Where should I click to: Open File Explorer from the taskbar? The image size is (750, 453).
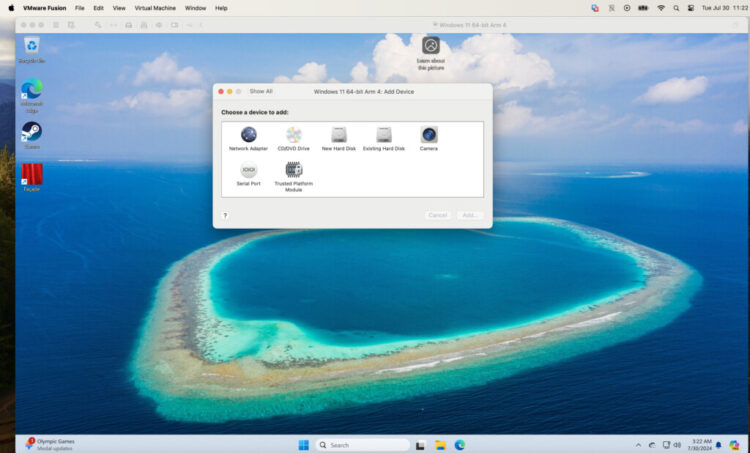coord(440,445)
